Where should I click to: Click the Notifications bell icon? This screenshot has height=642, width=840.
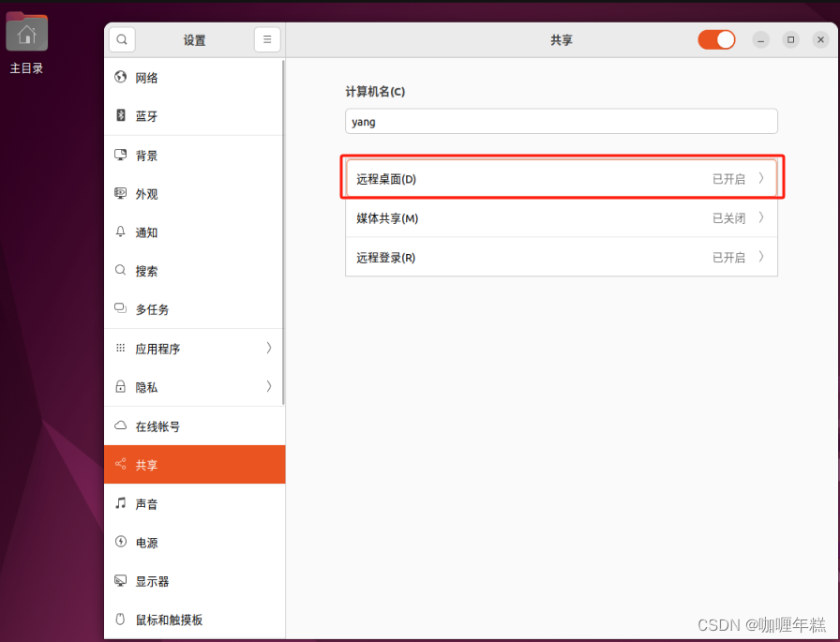tap(121, 231)
